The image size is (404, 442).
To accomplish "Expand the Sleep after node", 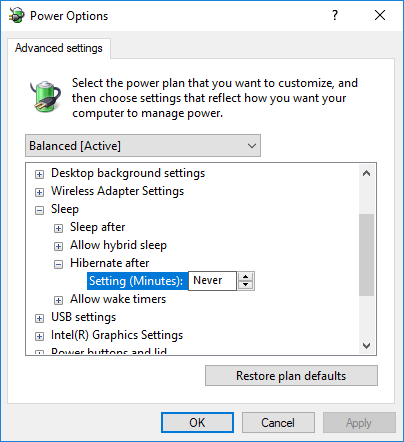I will (58, 228).
